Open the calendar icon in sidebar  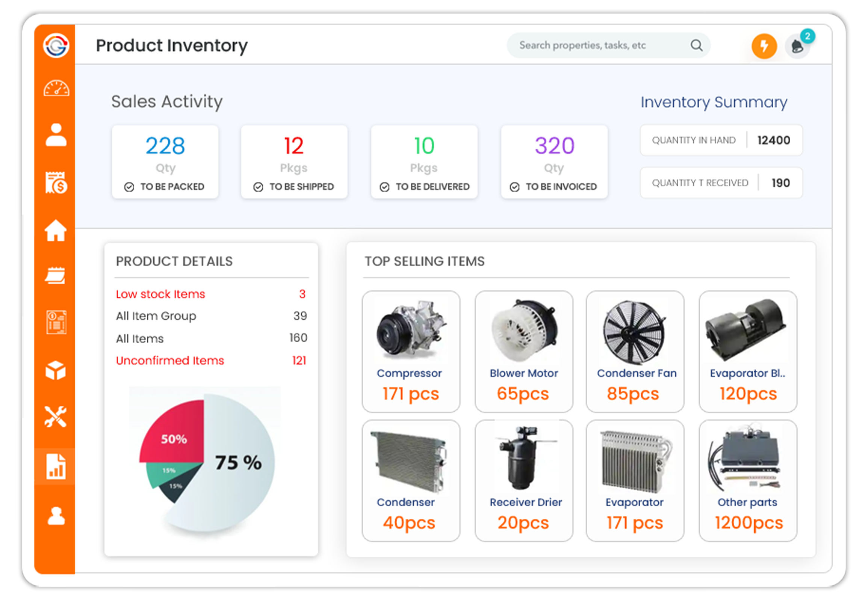(x=55, y=276)
